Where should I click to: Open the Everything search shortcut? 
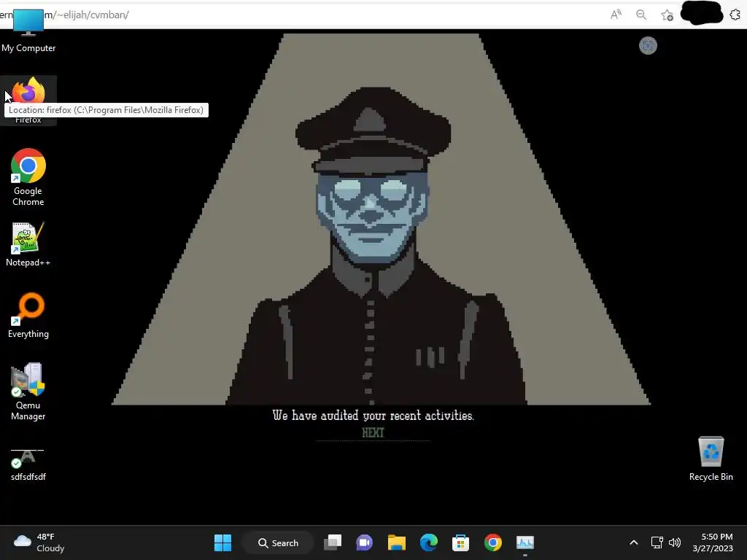pos(28,316)
